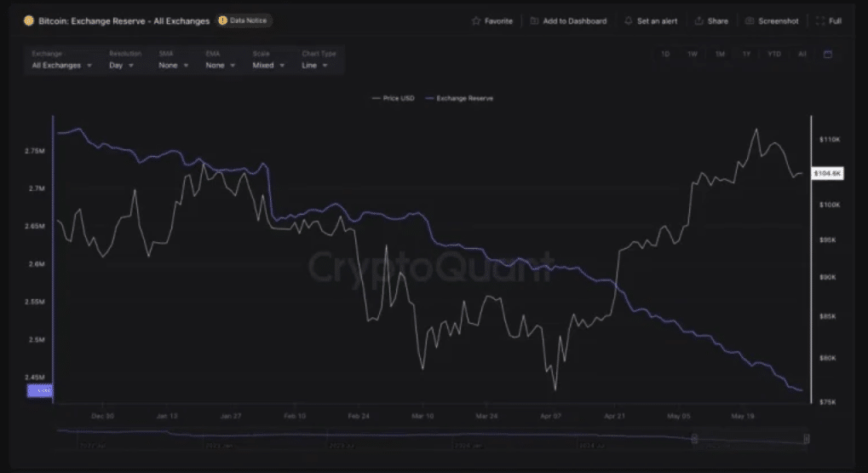This screenshot has width=868, height=473.
Task: Click the alert bell icon
Action: click(629, 21)
